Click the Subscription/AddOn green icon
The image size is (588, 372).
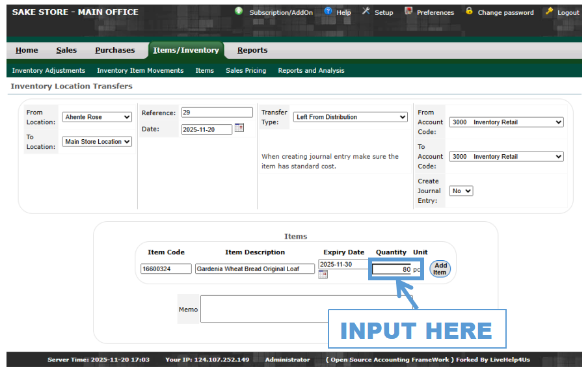pyautogui.click(x=239, y=12)
